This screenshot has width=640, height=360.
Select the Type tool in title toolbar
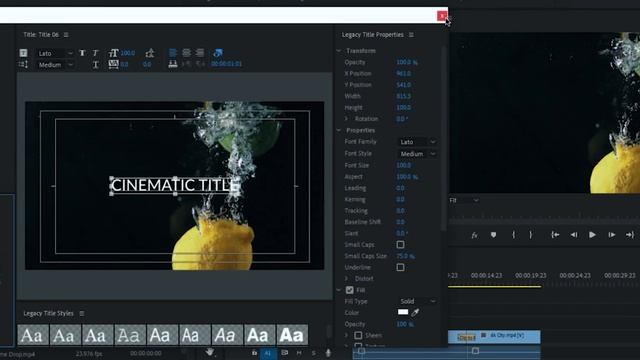tap(23, 53)
